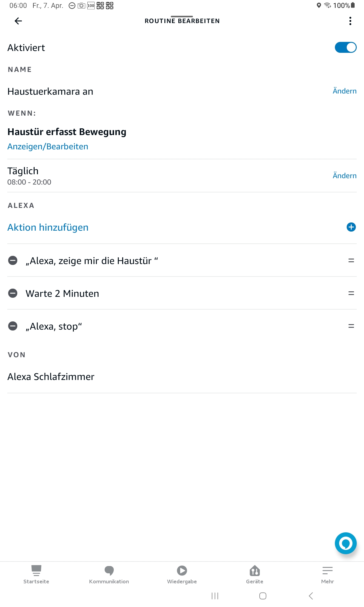This screenshot has width=364, height=607.
Task: Remove the "Alexa, zeige mir die Haustür" action
Action: click(x=13, y=260)
